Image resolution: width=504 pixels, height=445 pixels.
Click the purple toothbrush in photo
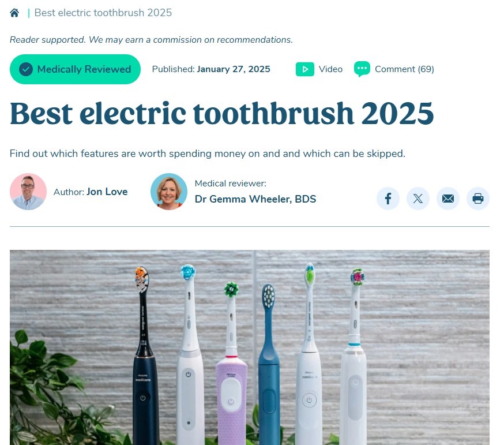231,367
